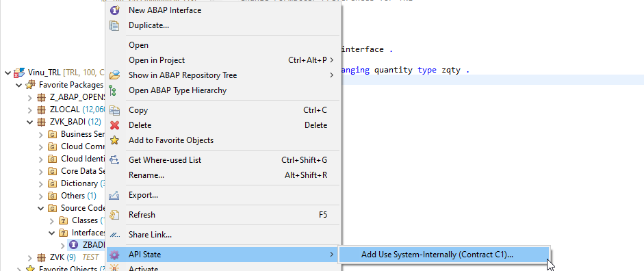
Task: Select Add to Favorite Objects
Action: [x=223, y=140]
